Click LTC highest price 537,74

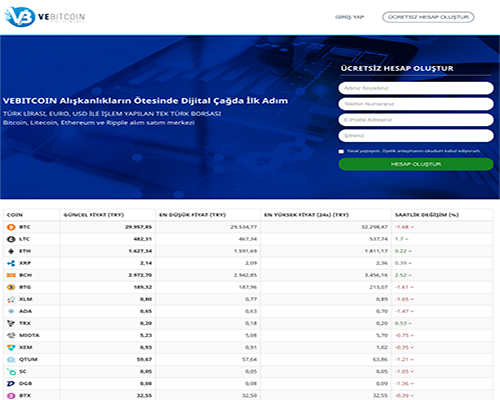click(378, 239)
